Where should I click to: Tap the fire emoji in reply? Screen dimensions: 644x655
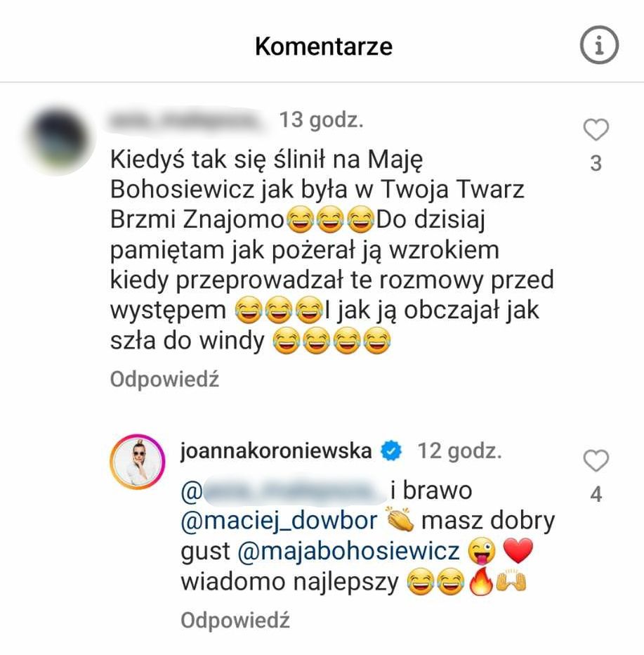tap(481, 581)
